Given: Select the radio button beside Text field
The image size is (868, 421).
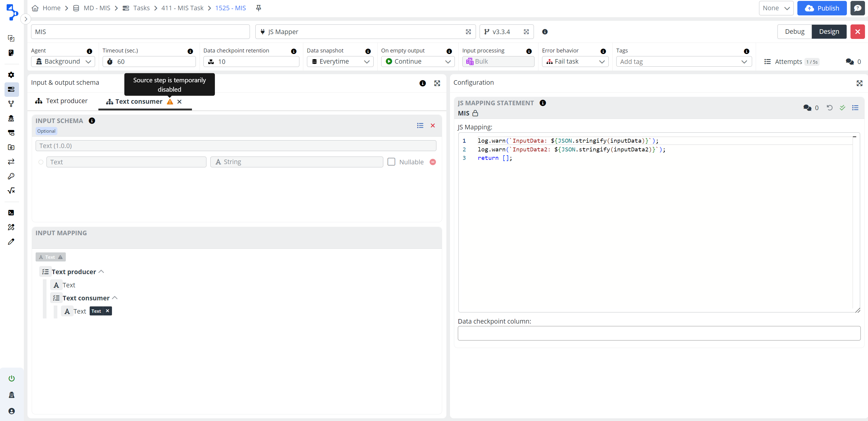Looking at the screenshot, I should [x=41, y=162].
